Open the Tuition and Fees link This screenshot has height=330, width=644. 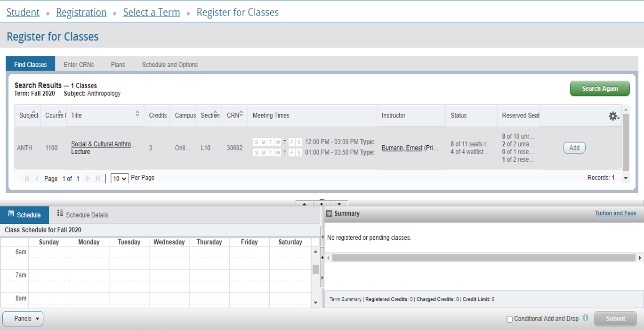point(615,213)
